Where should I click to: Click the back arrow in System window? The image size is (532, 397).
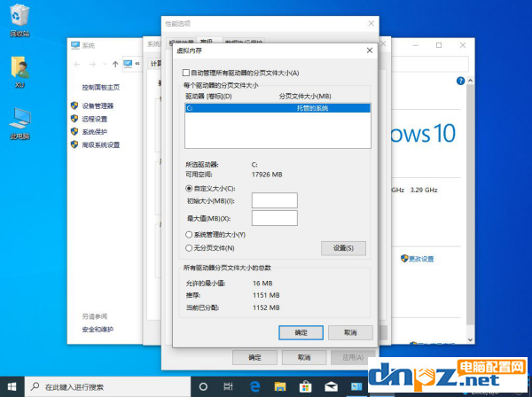pos(77,64)
